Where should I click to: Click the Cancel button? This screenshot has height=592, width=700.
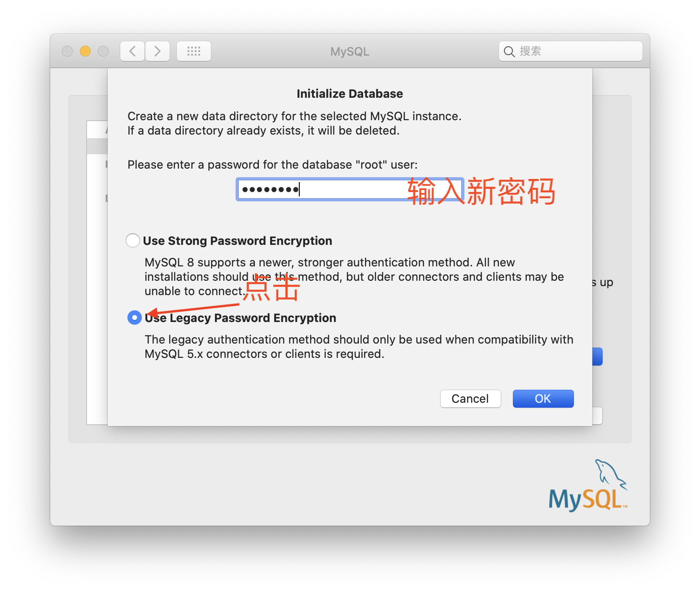coord(470,399)
